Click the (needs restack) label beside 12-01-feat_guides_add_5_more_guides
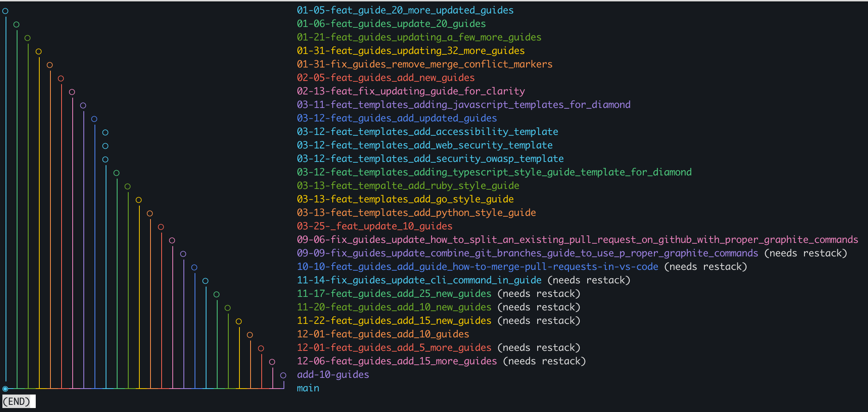Image resolution: width=868 pixels, height=412 pixels. (x=538, y=347)
